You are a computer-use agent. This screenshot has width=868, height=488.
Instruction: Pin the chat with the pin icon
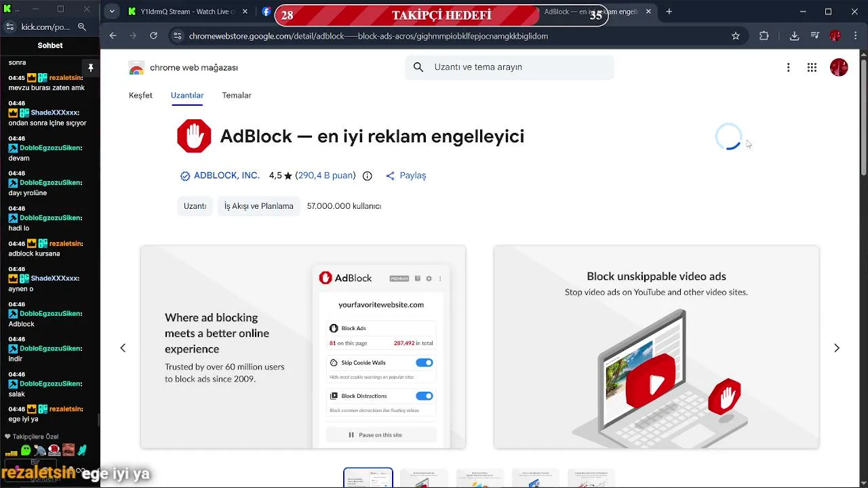click(x=90, y=68)
